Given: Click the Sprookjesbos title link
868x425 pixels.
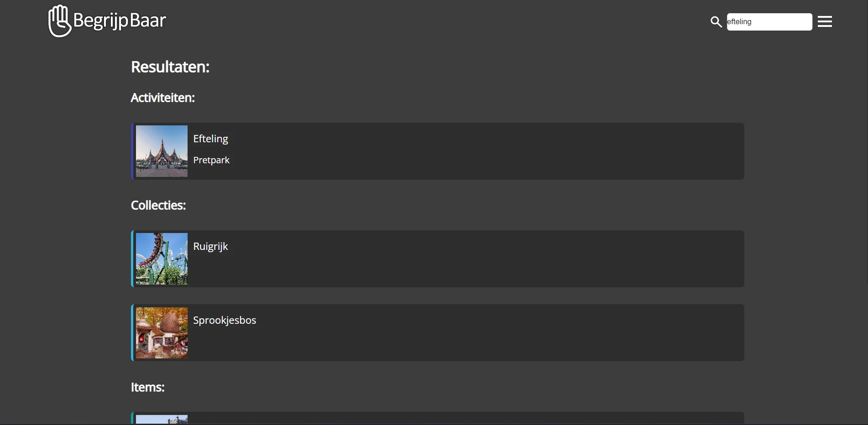Looking at the screenshot, I should (x=224, y=321).
